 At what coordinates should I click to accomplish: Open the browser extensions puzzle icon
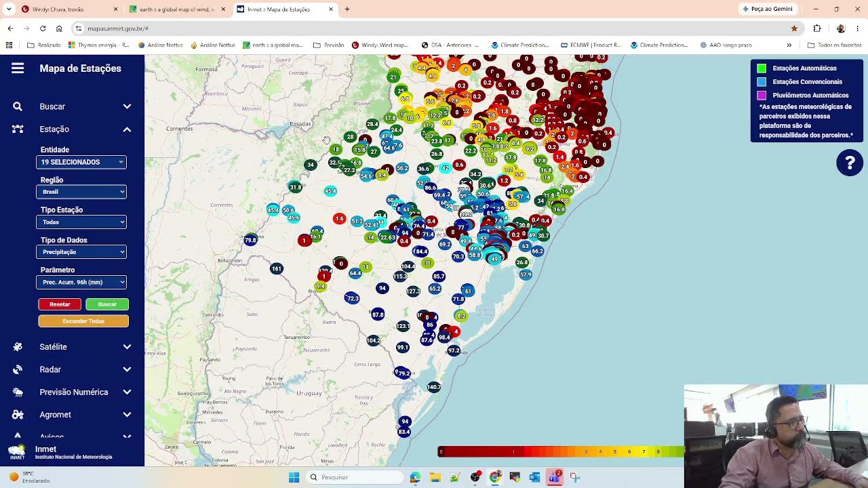817,28
